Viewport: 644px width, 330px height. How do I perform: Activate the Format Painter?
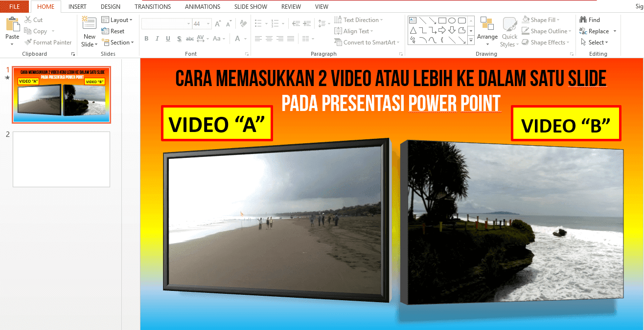pos(48,43)
